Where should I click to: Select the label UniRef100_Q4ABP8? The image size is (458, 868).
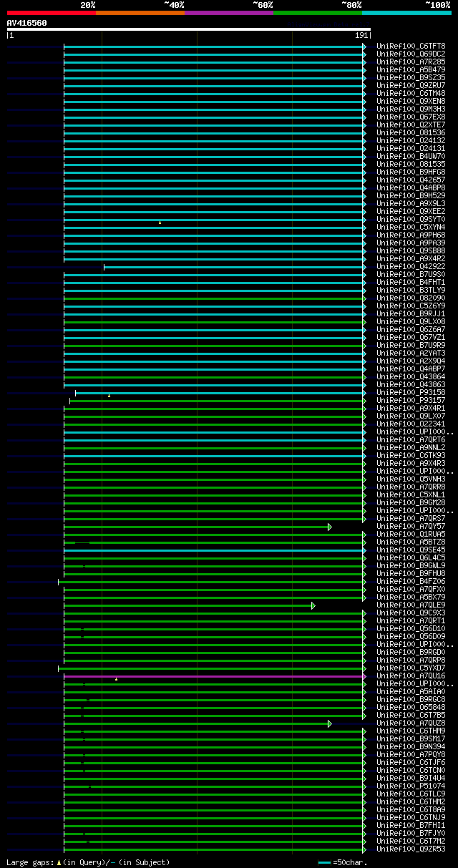point(411,187)
